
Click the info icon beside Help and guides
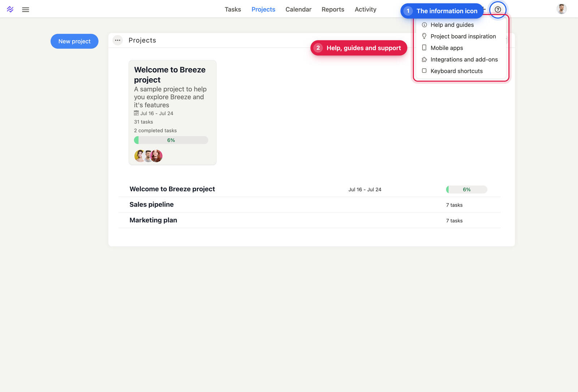click(x=424, y=25)
